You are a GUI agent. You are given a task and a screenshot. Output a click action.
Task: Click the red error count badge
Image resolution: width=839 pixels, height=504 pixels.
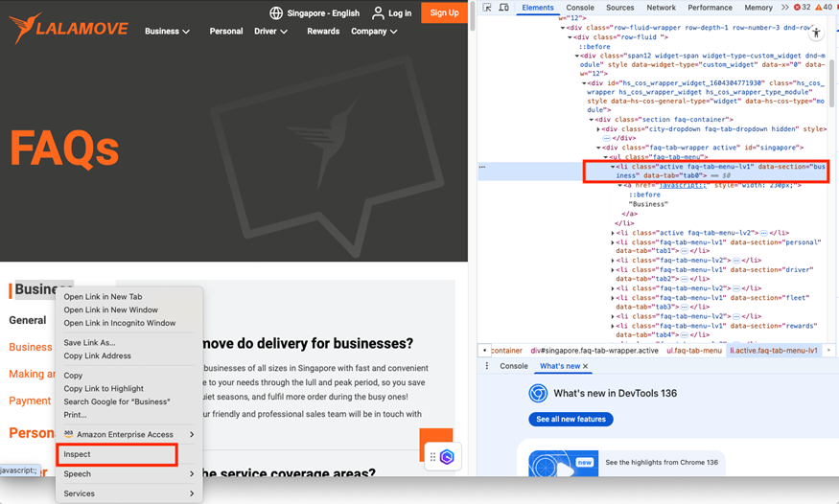[x=802, y=8]
